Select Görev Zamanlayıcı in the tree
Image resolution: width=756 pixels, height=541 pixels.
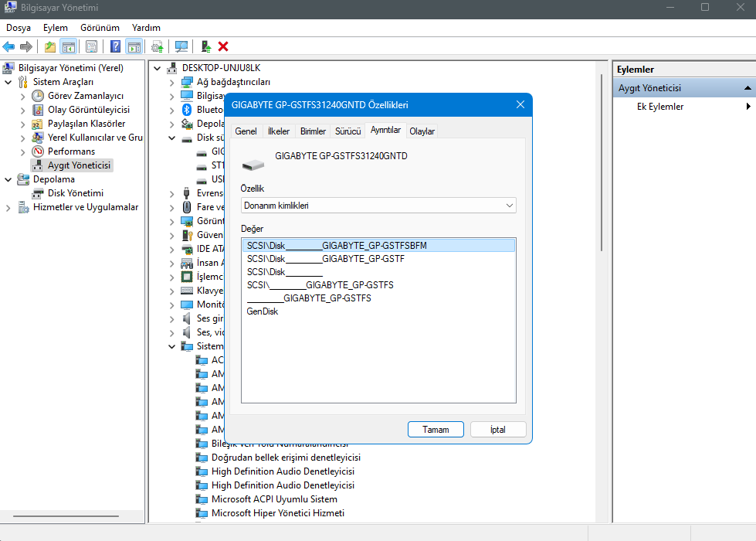(x=86, y=96)
